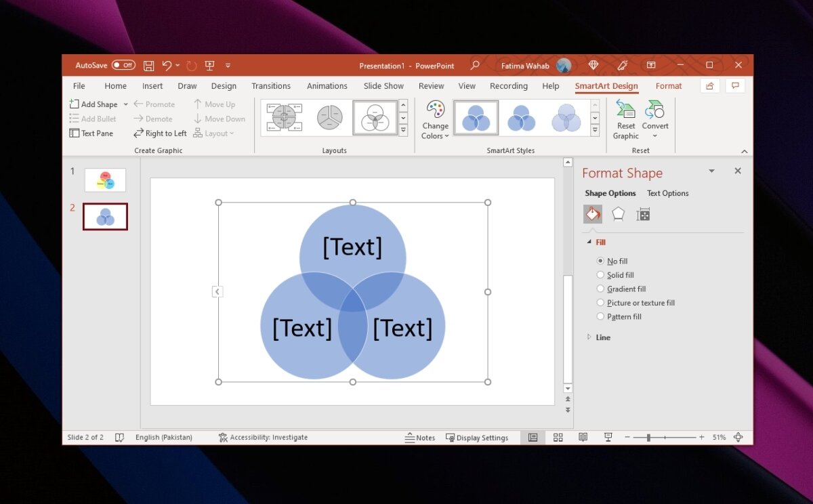Open Reading View from the status bar
Screen dimensions: 813x504
pos(583,437)
